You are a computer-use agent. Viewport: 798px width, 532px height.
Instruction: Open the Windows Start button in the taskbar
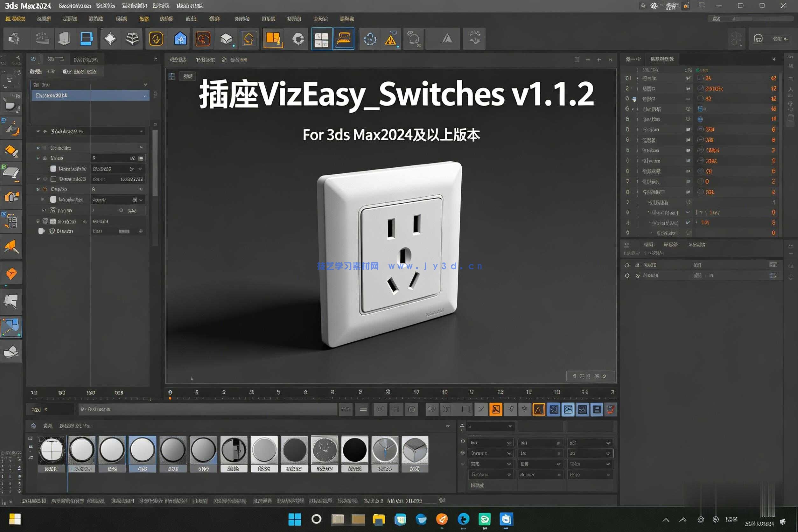click(295, 519)
